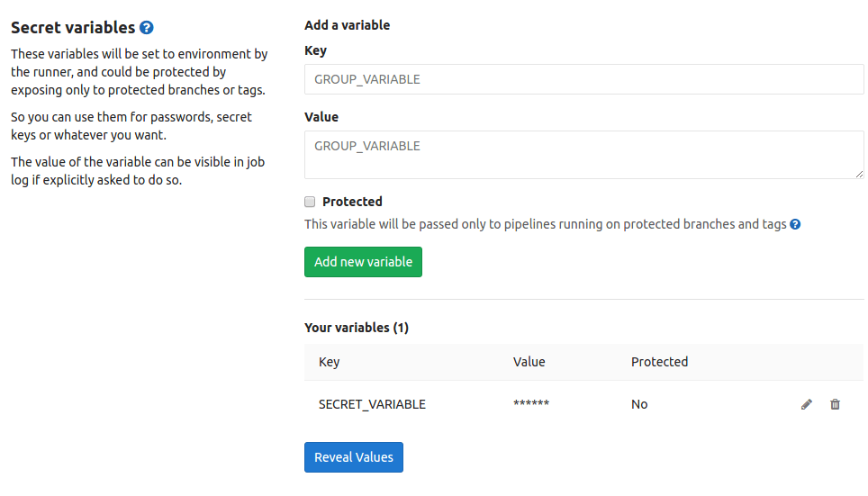Viewport: 868px width, 496px height.
Task: Edit SECRET_VARIABLE with the pencil icon
Action: pyautogui.click(x=807, y=404)
